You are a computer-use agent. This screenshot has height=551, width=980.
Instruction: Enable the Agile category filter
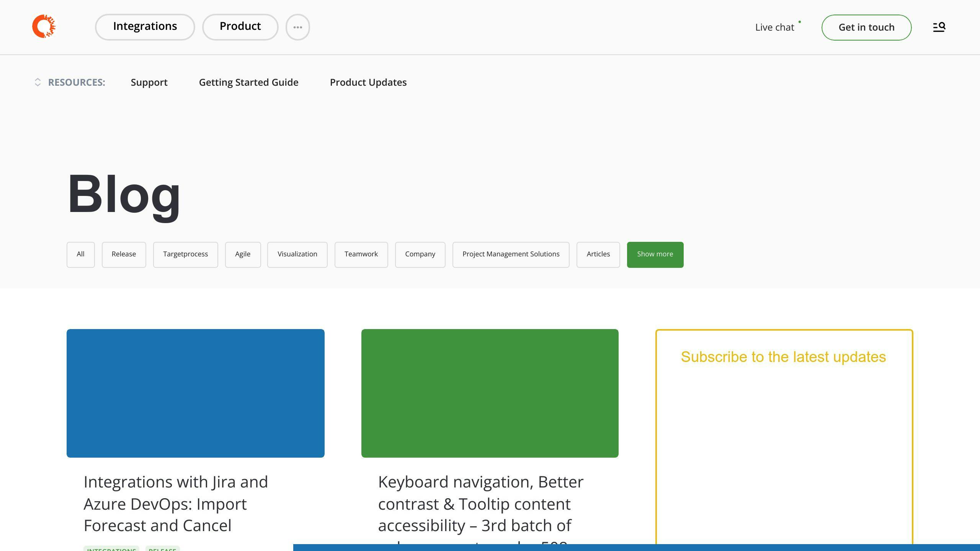tap(243, 254)
